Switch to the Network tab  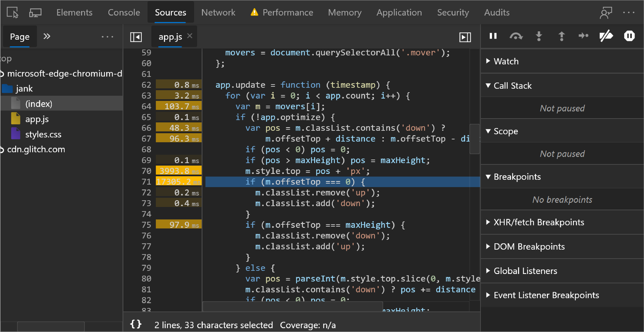(218, 12)
